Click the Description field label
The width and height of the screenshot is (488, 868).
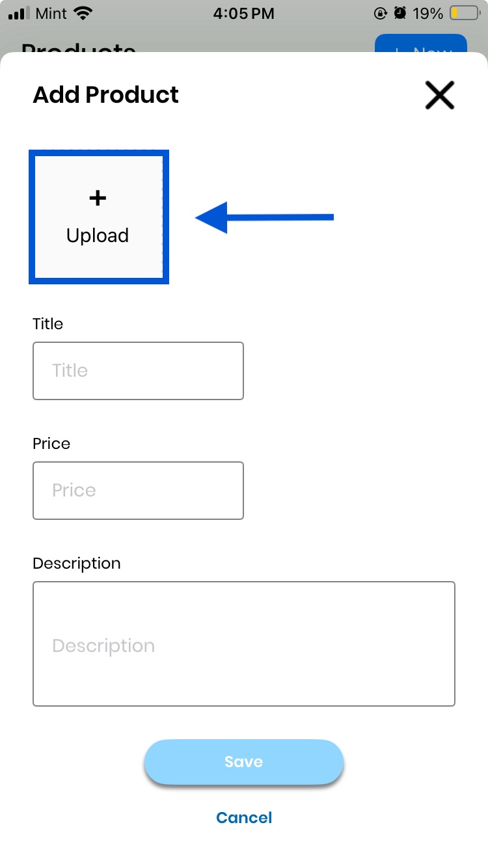[x=77, y=563]
